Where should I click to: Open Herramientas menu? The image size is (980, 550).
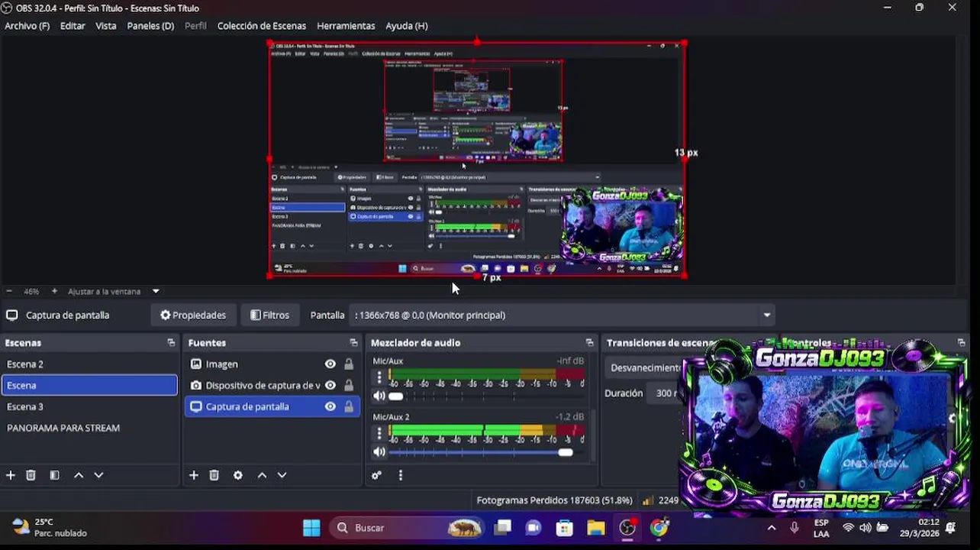point(346,26)
